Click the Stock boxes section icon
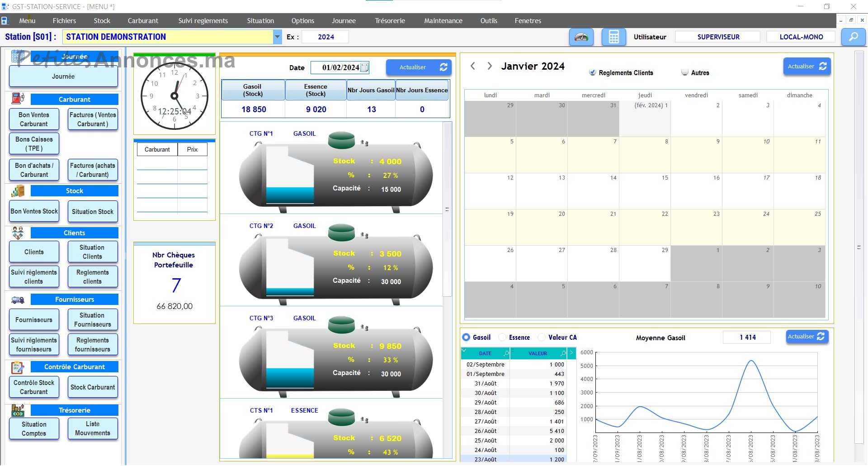The height and width of the screenshot is (466, 868). pyautogui.click(x=18, y=191)
